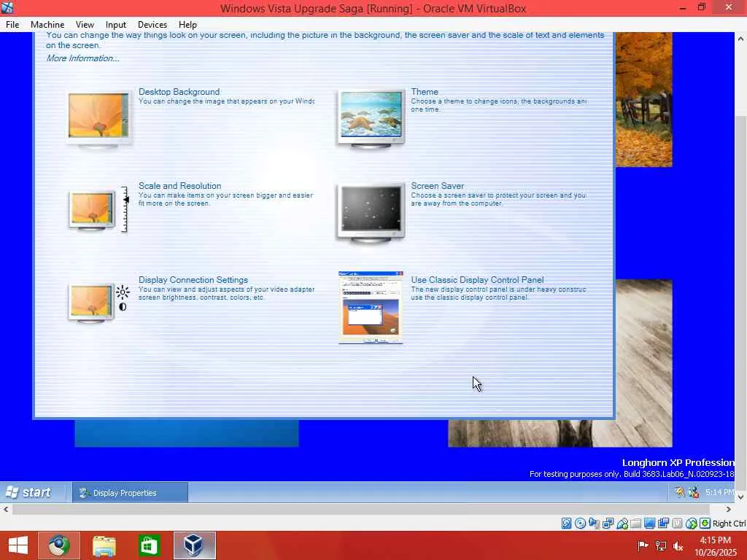The height and width of the screenshot is (560, 747).
Task: Open the Windows 8 Start button
Action: [18, 545]
